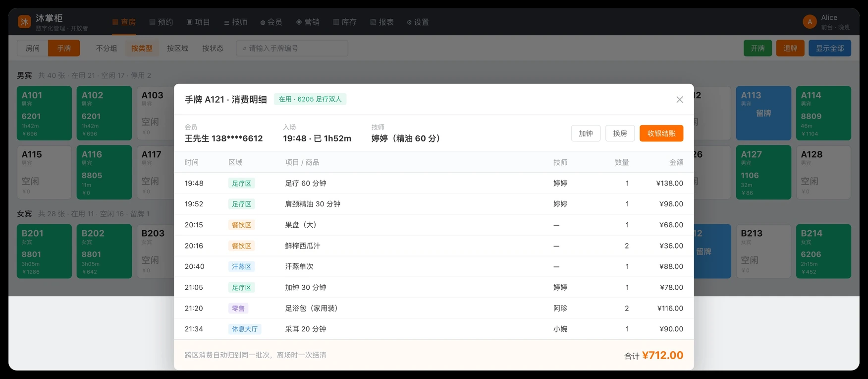Switch to the 项目 navigation tab
Screen dimensions: 868x379
click(x=198, y=22)
